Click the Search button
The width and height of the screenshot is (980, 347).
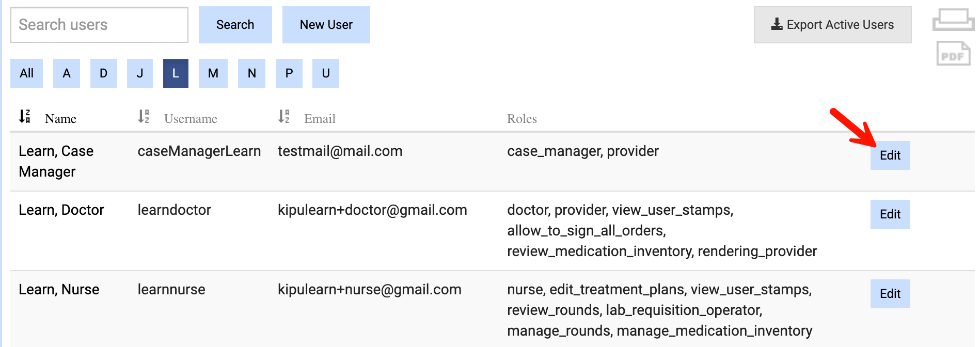[235, 25]
